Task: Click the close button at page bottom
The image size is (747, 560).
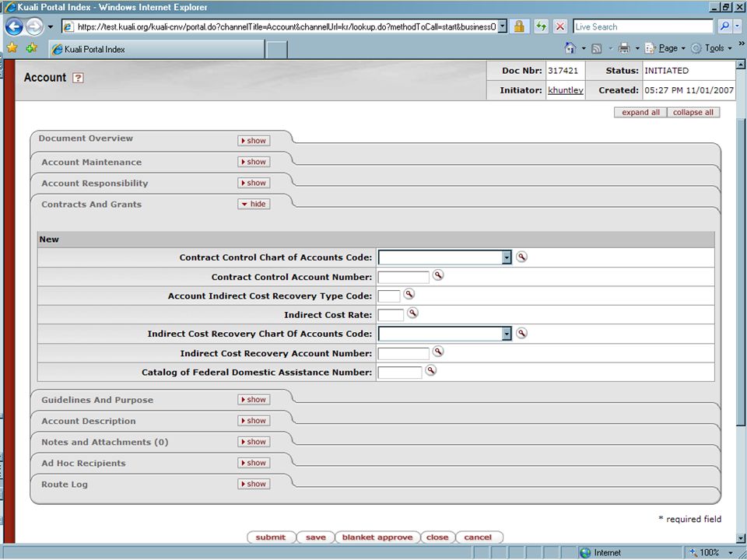Action: coord(437,537)
